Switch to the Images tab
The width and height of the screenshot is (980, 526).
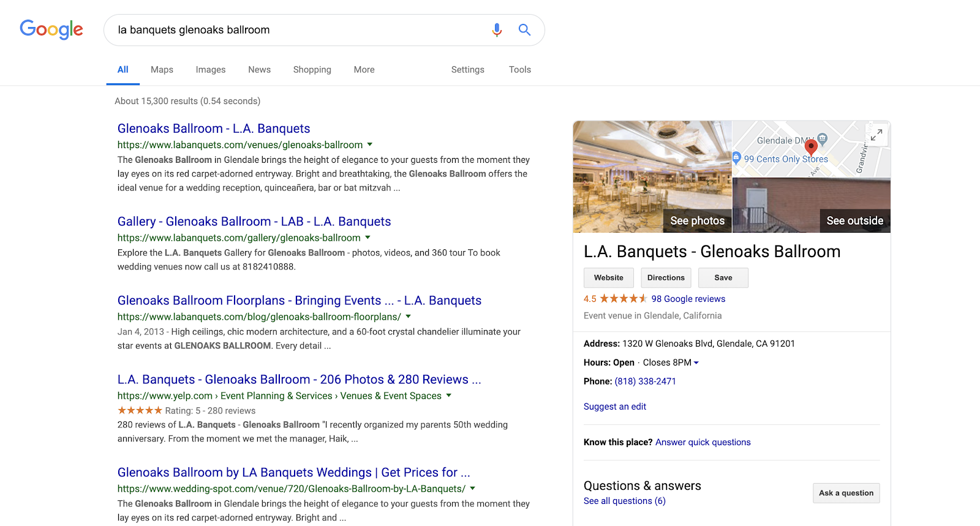point(211,70)
